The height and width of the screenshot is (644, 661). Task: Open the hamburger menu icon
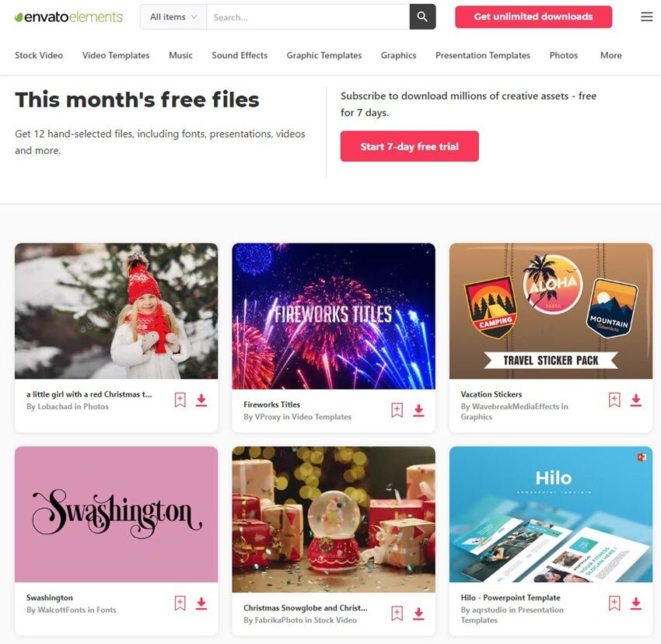point(647,17)
